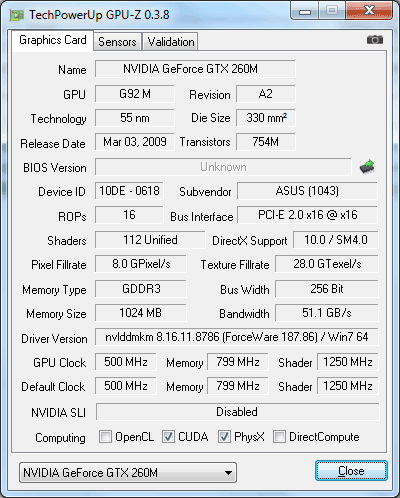Click the GPU Clock field 500 MHz
The image size is (400, 498).
click(126, 362)
